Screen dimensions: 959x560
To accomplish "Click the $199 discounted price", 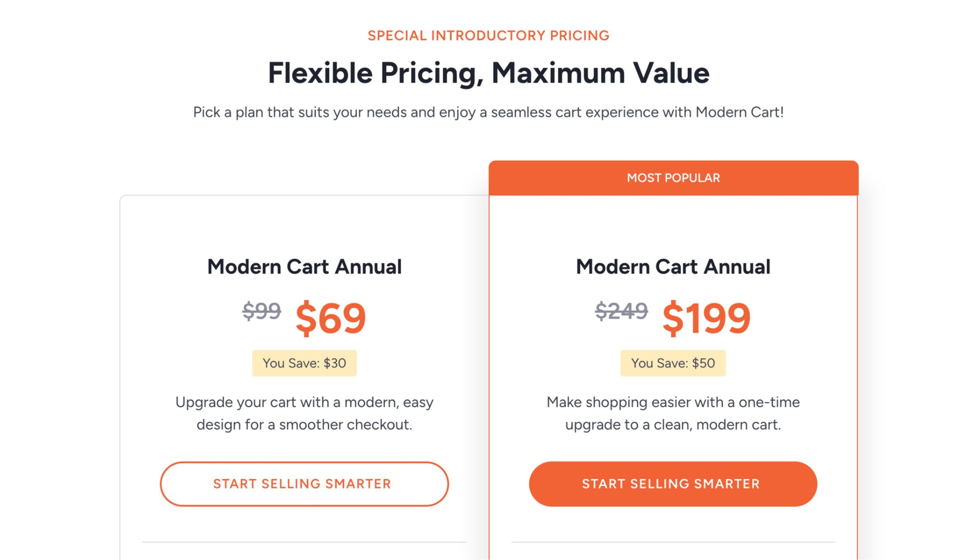I will 706,318.
